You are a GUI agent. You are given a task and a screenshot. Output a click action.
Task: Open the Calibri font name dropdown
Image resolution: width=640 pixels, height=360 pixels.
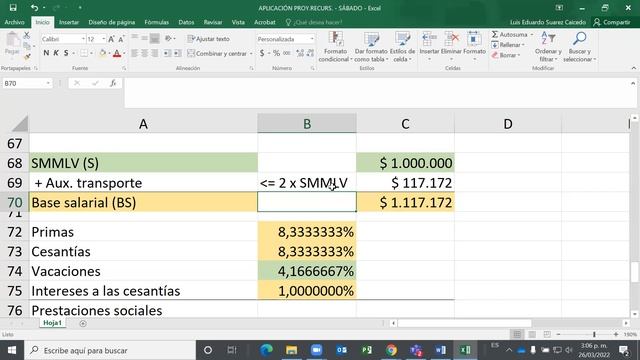tap(83, 39)
